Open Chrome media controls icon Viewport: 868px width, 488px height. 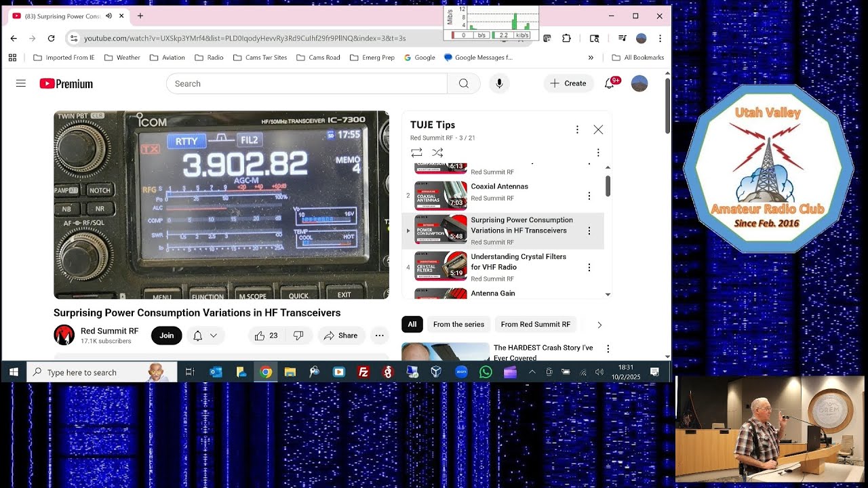(x=622, y=39)
